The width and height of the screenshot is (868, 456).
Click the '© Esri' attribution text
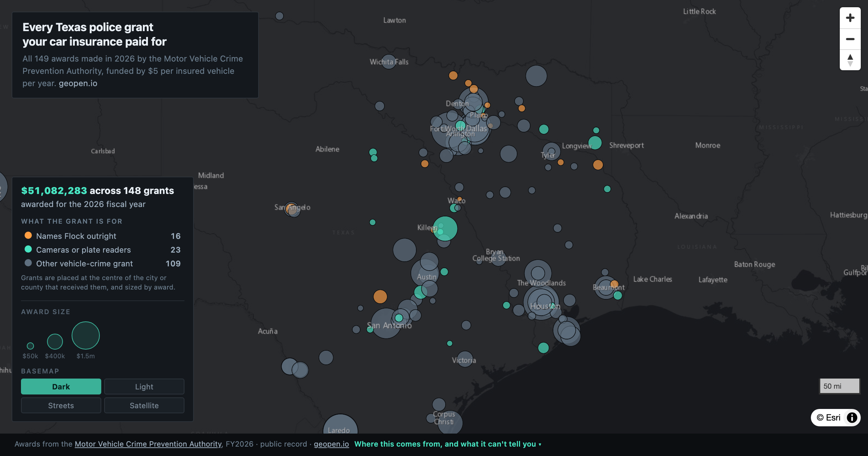(828, 418)
